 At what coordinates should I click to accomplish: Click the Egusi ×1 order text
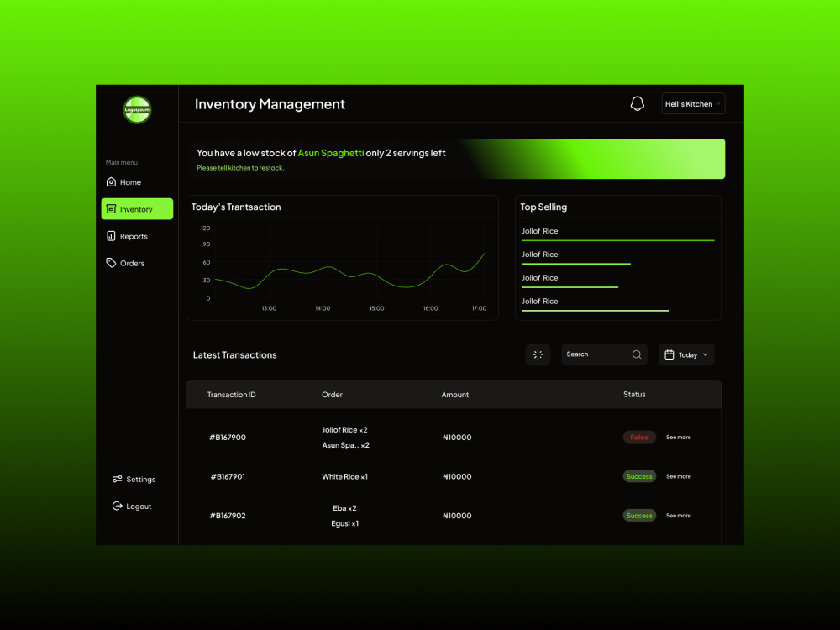point(345,523)
